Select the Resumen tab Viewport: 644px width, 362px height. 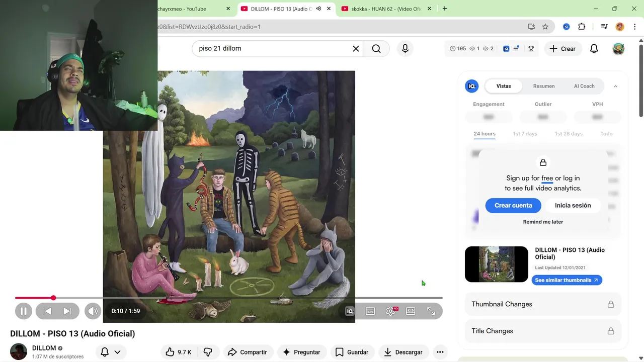pos(544,86)
